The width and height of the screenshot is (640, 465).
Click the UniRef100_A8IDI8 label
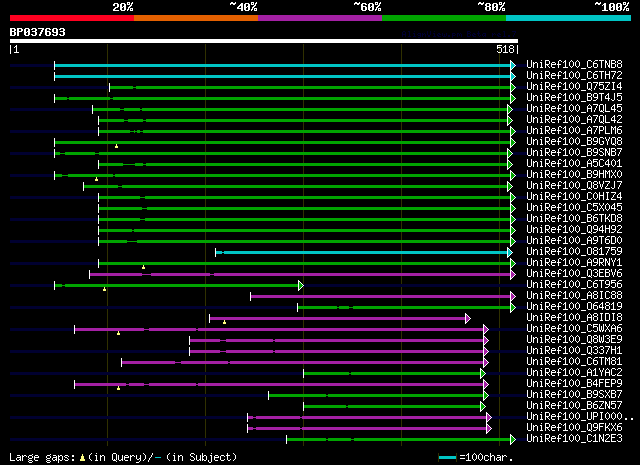[x=574, y=318]
